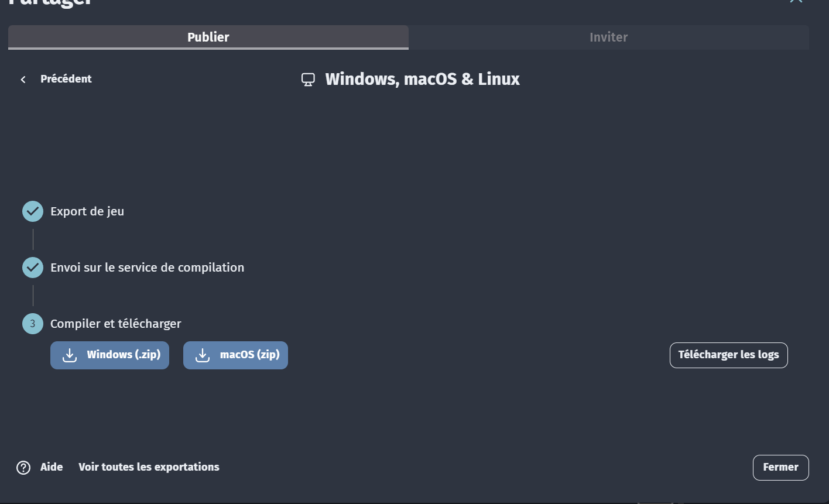Open the Inviter tab
Screen dimensions: 829x504
pyautogui.click(x=608, y=37)
